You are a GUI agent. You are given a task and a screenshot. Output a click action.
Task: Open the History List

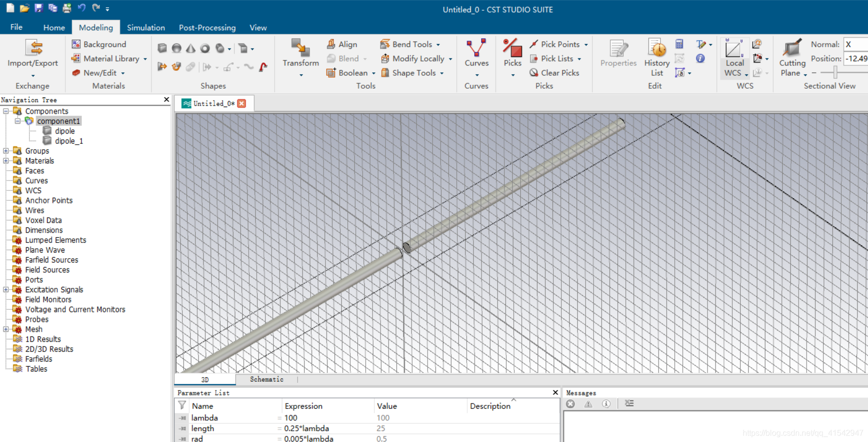click(657, 58)
